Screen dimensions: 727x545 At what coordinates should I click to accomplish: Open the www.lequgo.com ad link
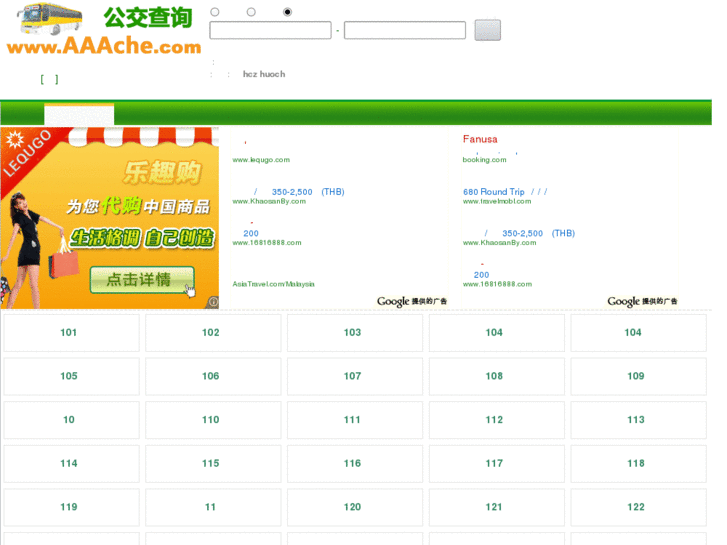[x=261, y=160]
